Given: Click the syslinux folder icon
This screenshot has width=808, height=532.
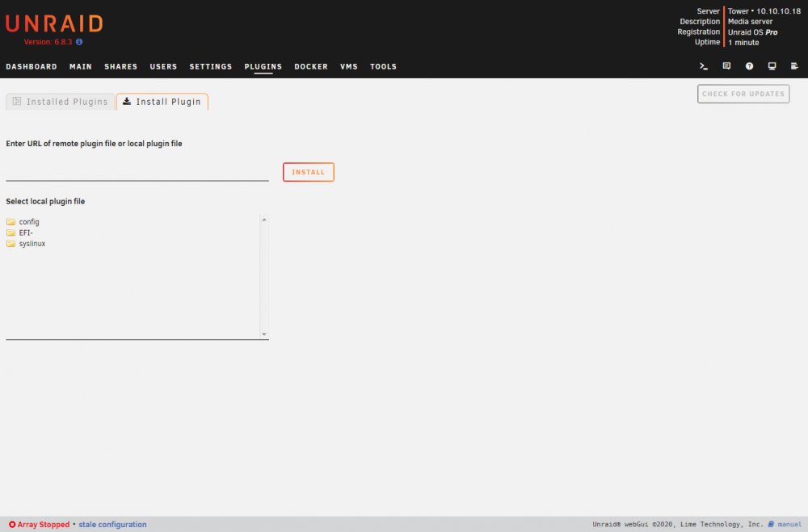Looking at the screenshot, I should coord(11,244).
